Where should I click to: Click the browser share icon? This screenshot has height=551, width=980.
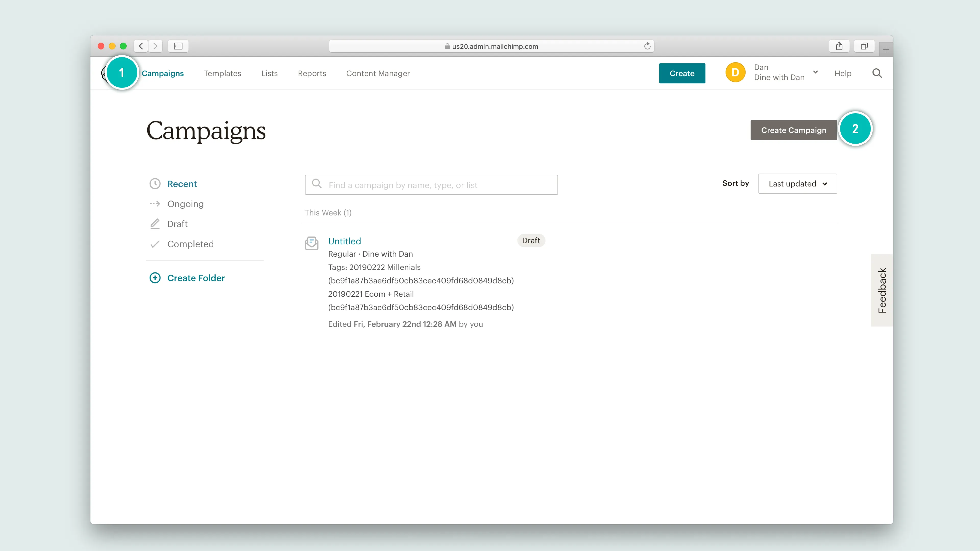coord(839,46)
